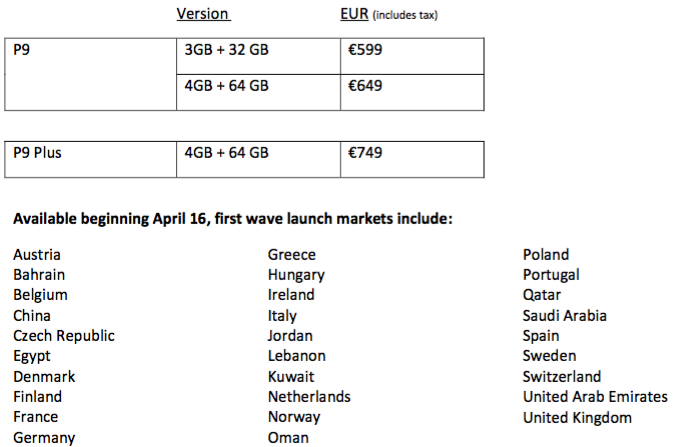Click United Kingdom in the list
Viewport: 694px width, 447px height.
tap(577, 417)
